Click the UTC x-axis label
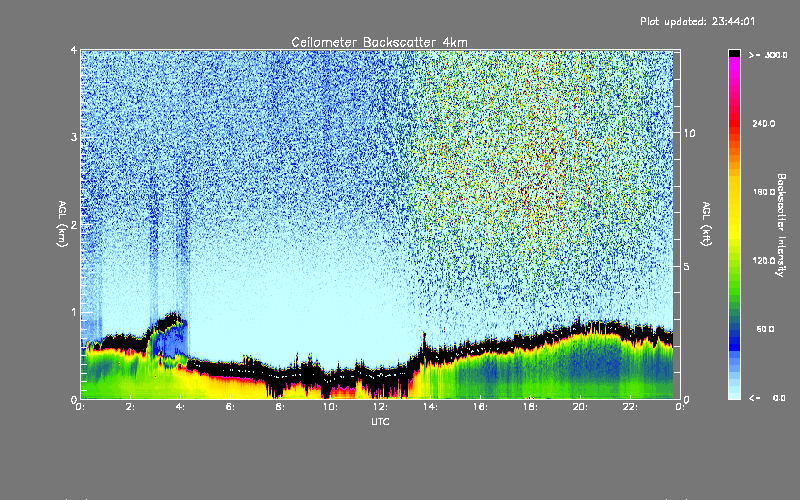The height and width of the screenshot is (500, 800). pyautogui.click(x=380, y=421)
